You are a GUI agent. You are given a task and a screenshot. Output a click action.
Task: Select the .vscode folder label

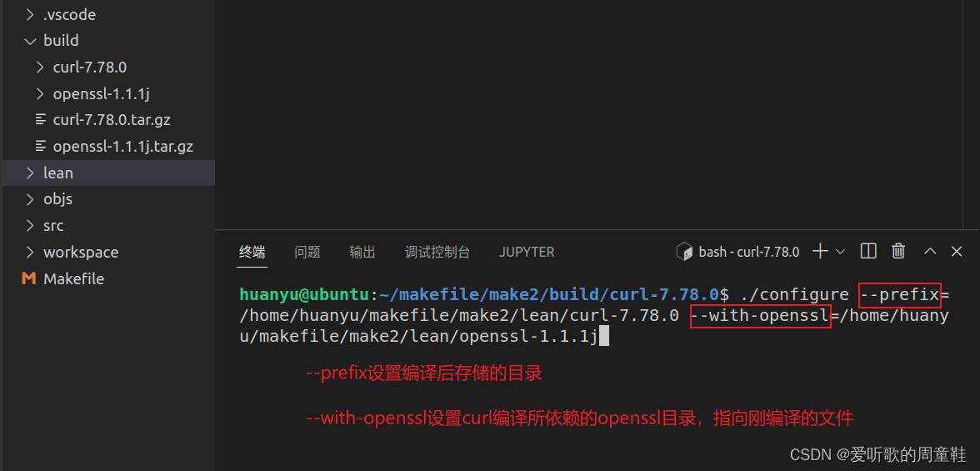tap(69, 14)
